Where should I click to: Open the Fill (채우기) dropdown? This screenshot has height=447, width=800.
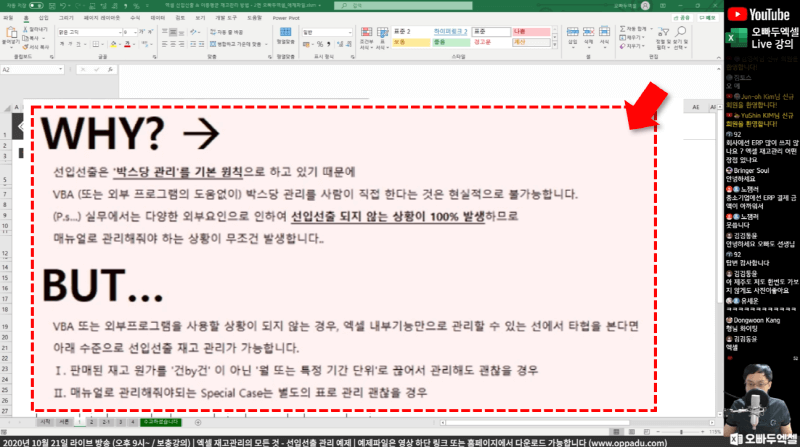[x=632, y=38]
